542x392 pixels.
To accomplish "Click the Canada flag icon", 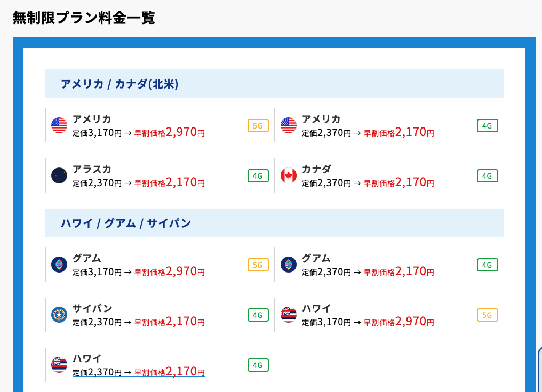I will 289,175.
